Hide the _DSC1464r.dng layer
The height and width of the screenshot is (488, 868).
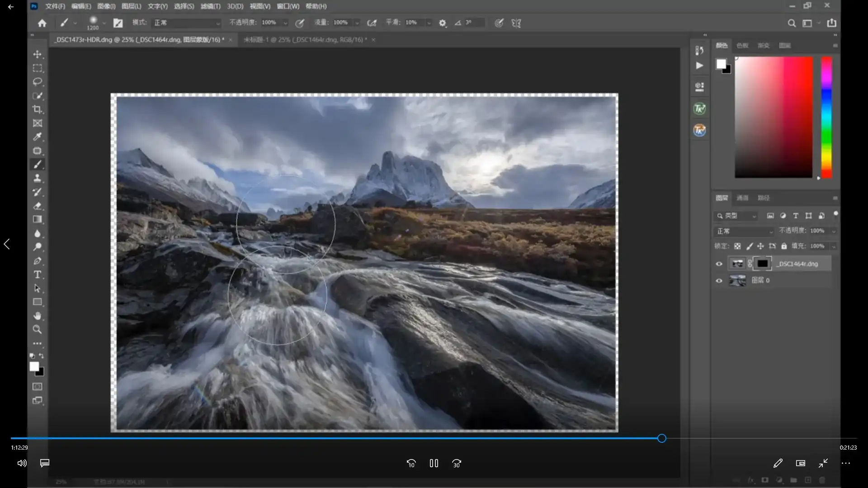(x=719, y=264)
